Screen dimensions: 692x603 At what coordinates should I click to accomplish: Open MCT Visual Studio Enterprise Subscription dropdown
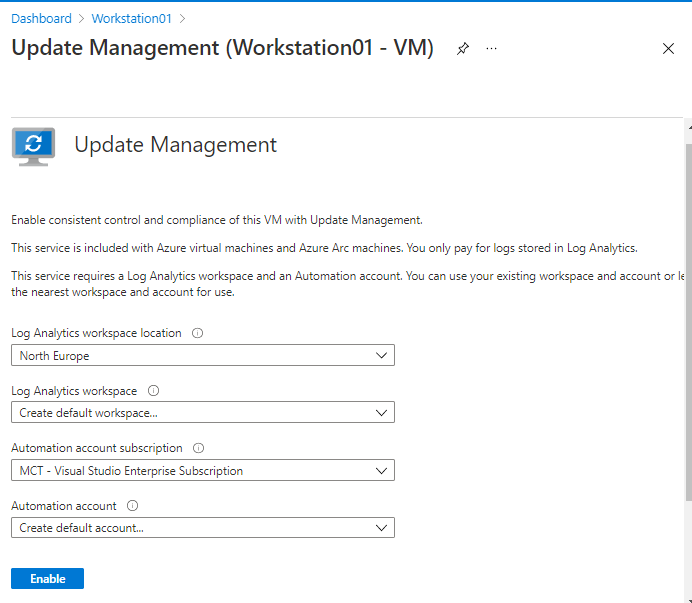(202, 470)
